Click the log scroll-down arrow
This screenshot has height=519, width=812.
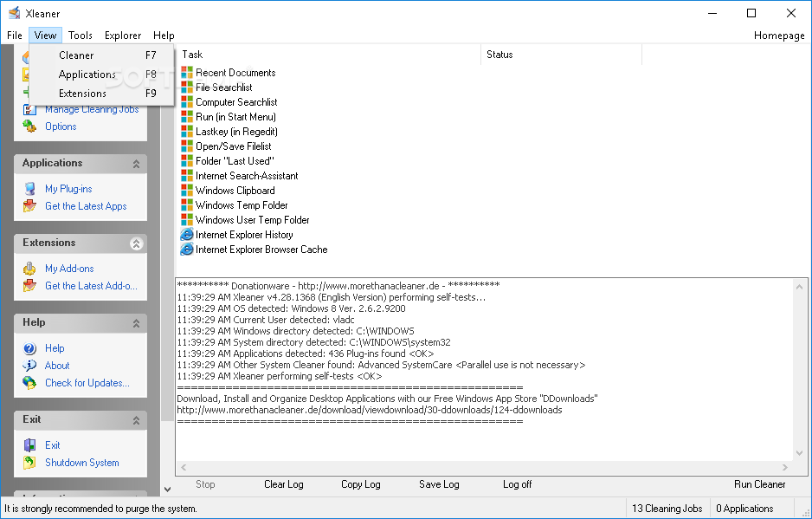(799, 453)
